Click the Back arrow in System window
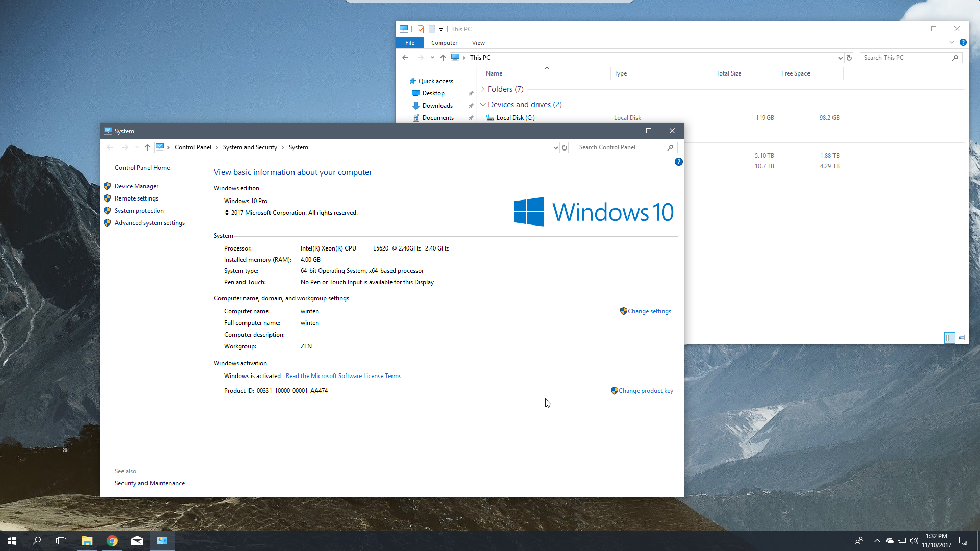This screenshot has height=551, width=980. pyautogui.click(x=110, y=147)
